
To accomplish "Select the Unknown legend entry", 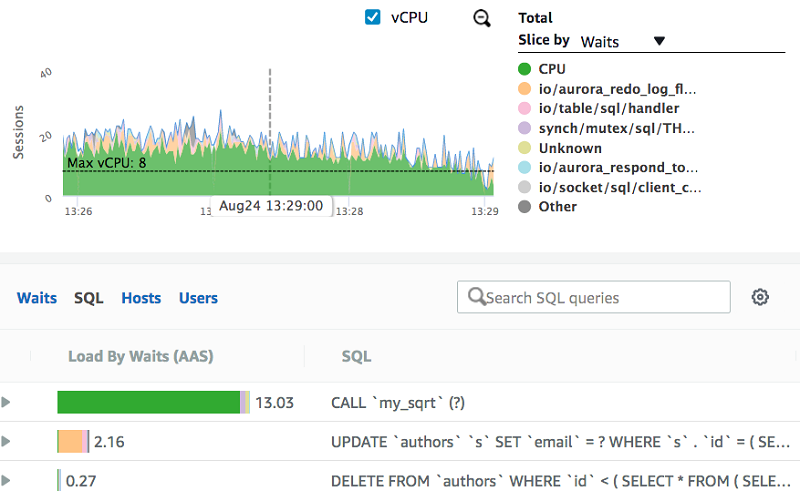I will tap(560, 148).
